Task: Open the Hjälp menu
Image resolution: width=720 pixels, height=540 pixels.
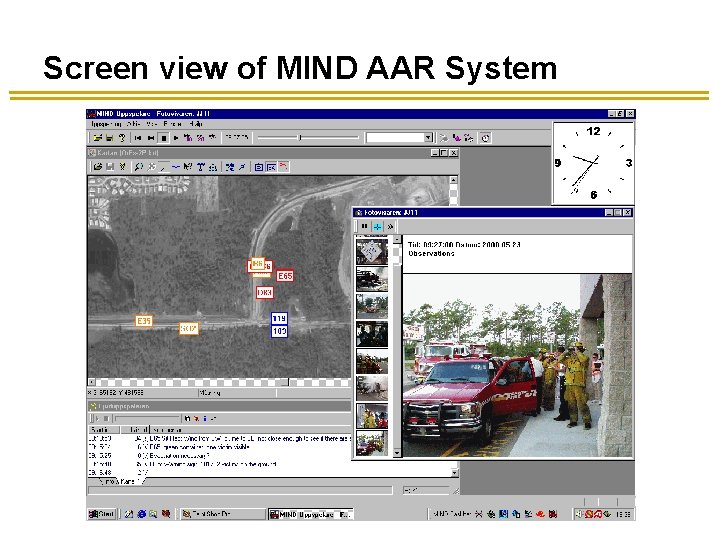Action: (196, 124)
